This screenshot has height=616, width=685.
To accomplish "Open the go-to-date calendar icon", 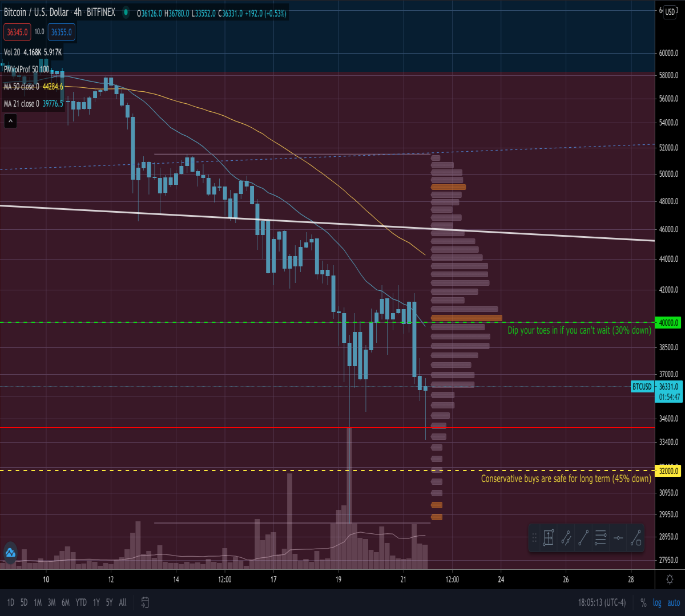I will tap(145, 602).
